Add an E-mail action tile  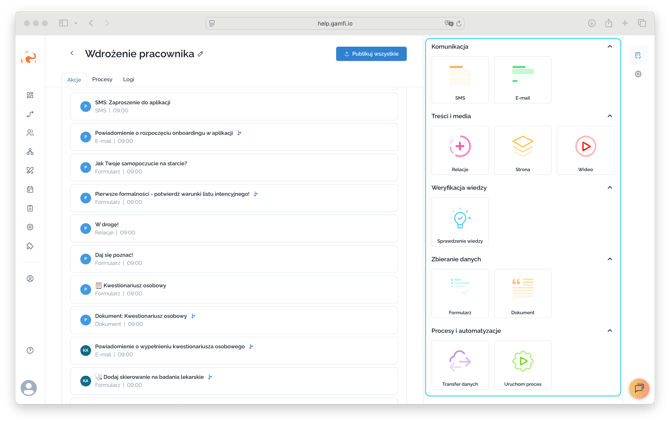(x=522, y=80)
